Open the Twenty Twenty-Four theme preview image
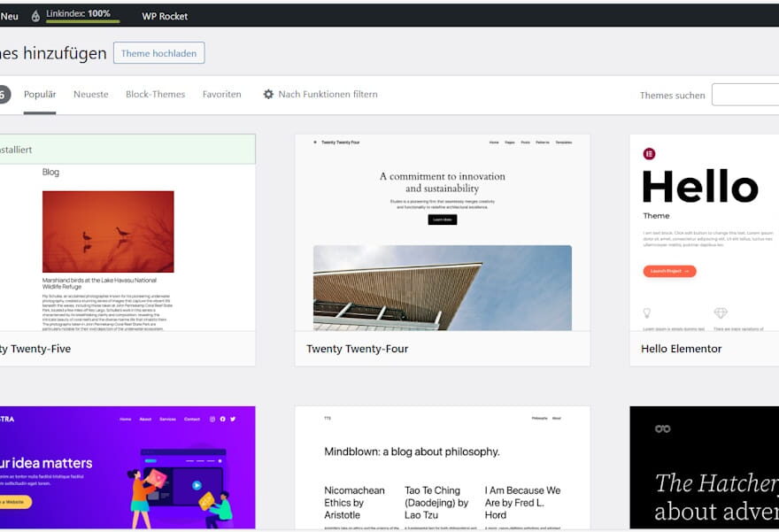The width and height of the screenshot is (779, 532). point(442,233)
